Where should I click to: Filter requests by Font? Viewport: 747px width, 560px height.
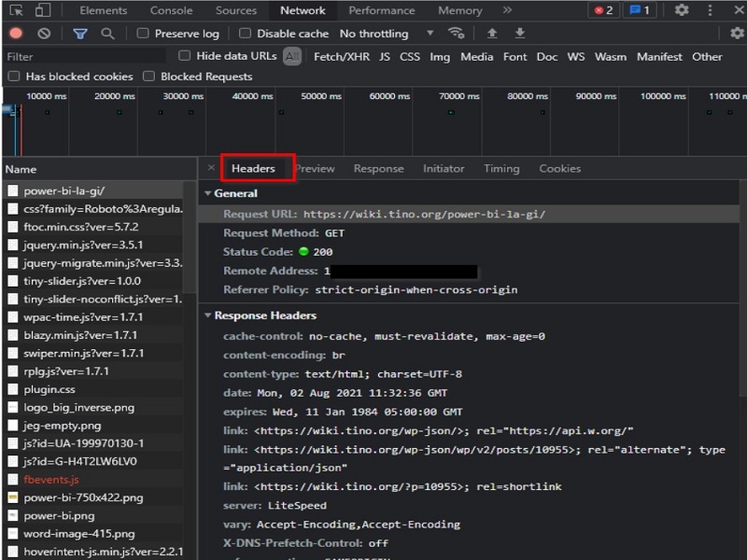click(x=515, y=57)
